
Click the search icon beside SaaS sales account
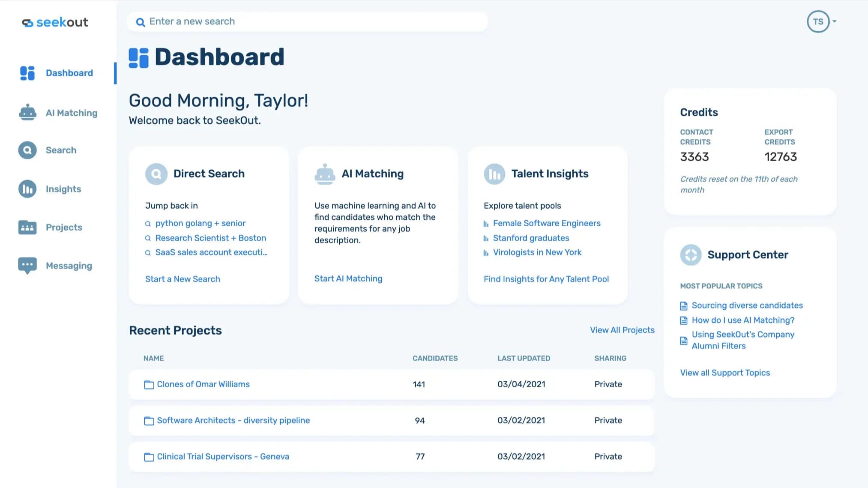148,253
